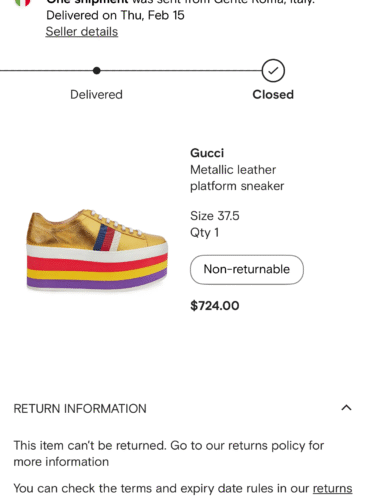Click the Delivered on Thu, Feb 15 text
370x498 pixels.
click(115, 15)
